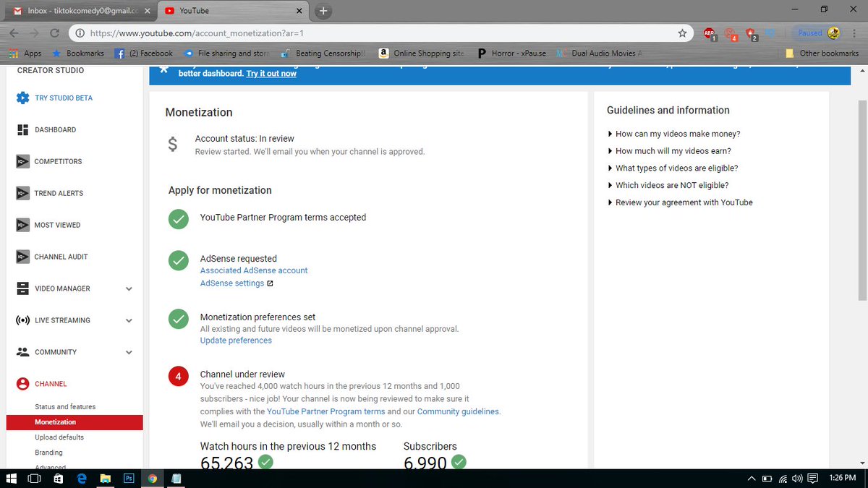The image size is (868, 488).
Task: Expand 'How much will my videos earn?'
Action: click(x=669, y=151)
